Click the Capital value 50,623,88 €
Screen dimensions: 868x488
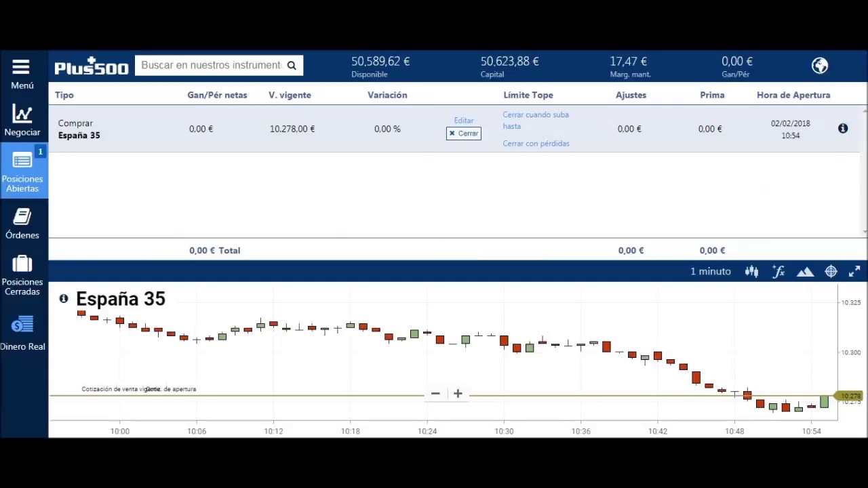click(x=509, y=62)
